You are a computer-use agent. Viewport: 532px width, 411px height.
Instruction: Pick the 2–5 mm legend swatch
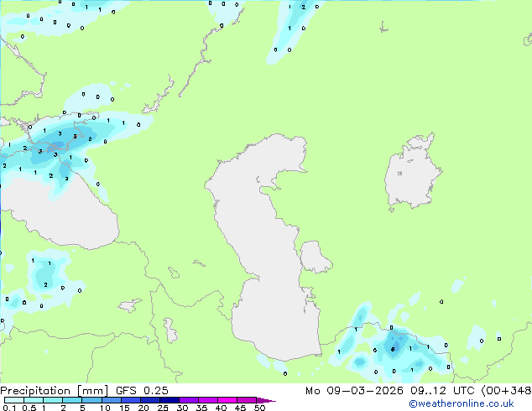coord(72,400)
